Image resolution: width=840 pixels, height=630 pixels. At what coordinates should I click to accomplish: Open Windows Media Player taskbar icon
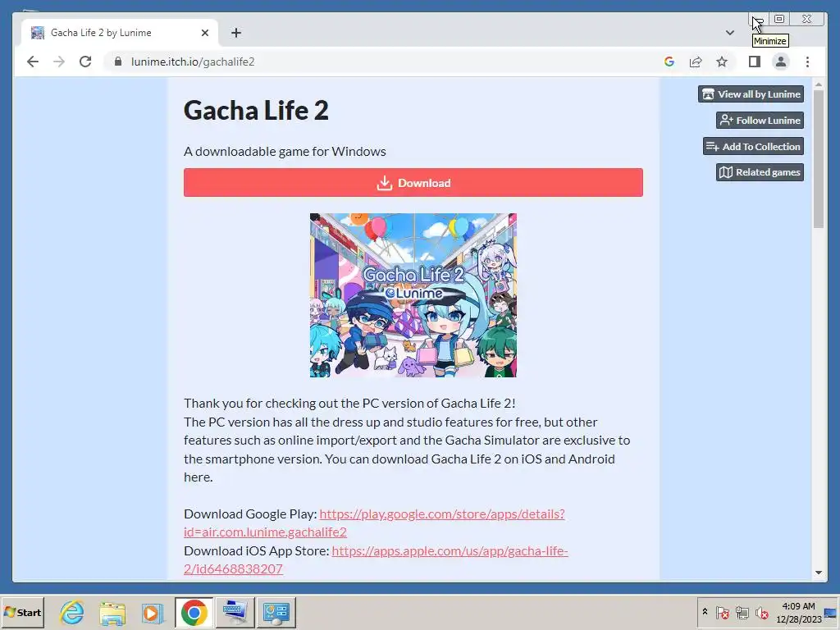click(153, 612)
